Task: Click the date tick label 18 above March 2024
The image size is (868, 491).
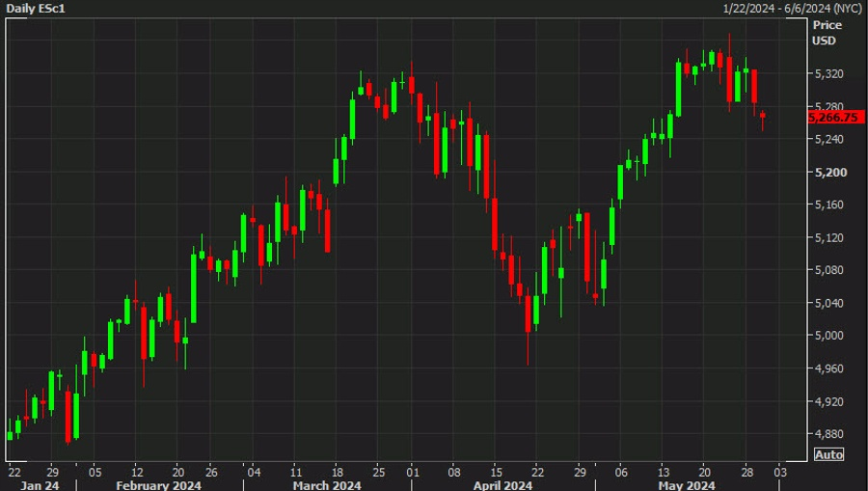Action: [x=338, y=472]
